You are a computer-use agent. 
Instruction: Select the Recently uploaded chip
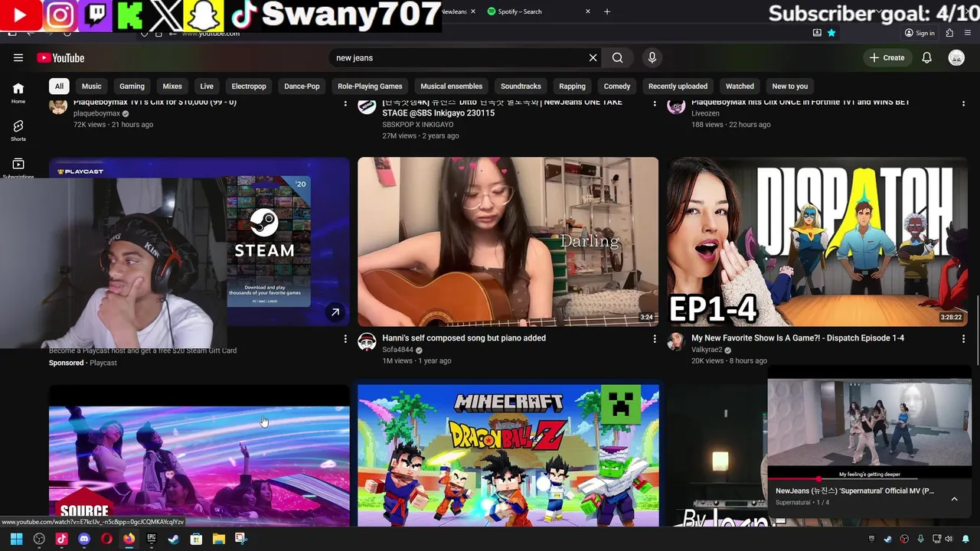coord(678,86)
